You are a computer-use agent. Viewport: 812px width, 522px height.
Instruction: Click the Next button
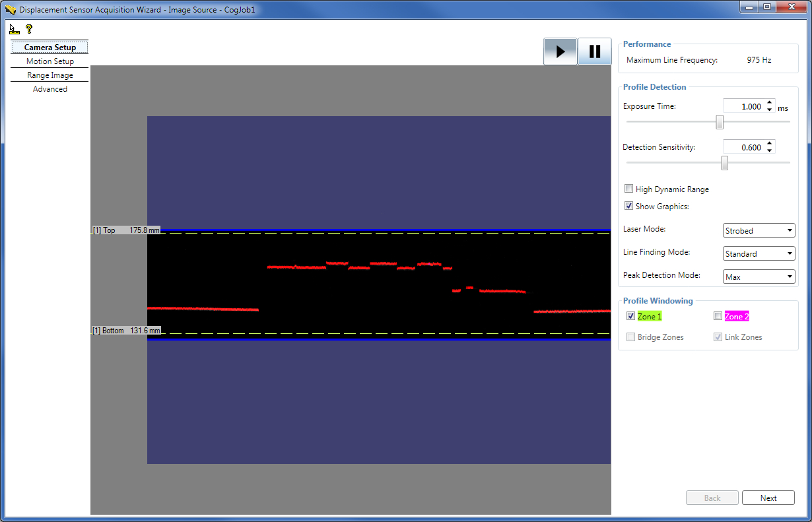[x=768, y=498]
